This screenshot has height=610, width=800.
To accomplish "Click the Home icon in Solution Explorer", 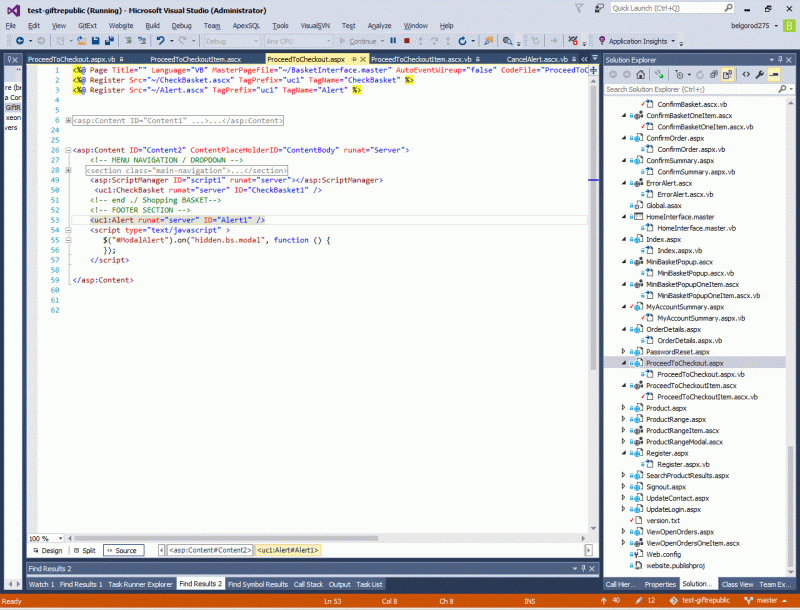I will tap(640, 74).
